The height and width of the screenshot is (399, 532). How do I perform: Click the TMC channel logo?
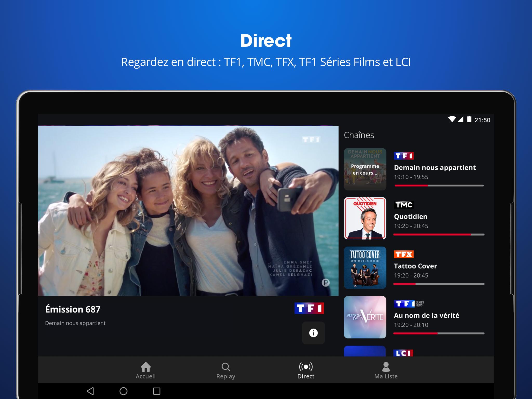coord(404,205)
